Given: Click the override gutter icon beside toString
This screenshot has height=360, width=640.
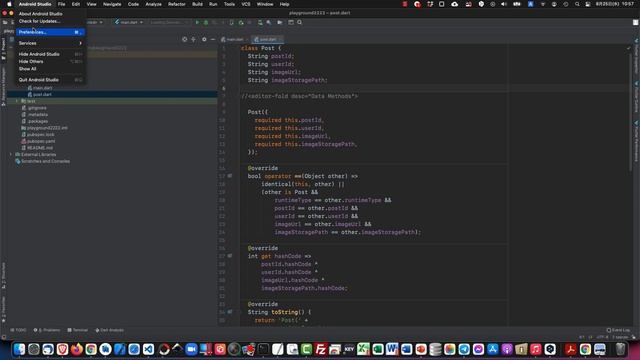Looking at the screenshot, I should 230,312.
